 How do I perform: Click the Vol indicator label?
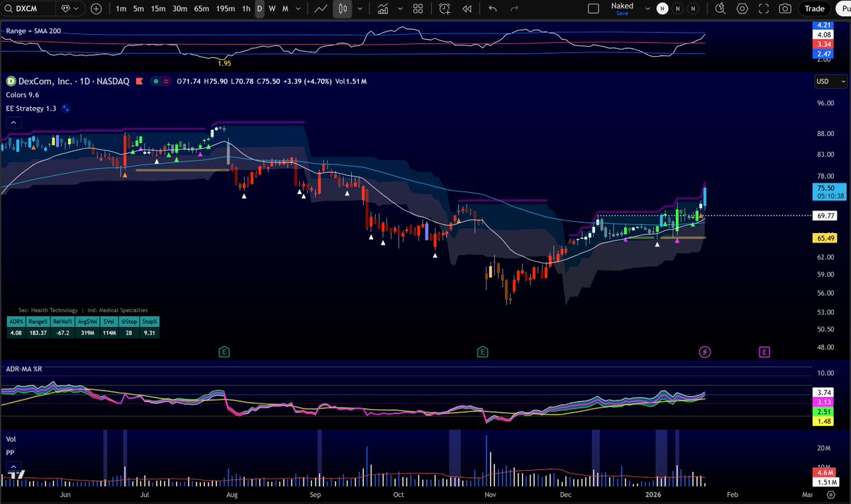10,439
